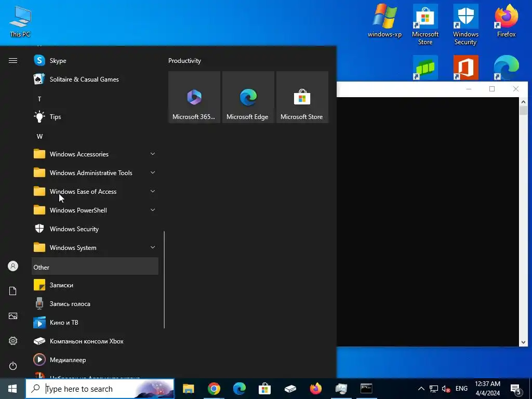
Task: Switch to the Command Prompt taskbar icon
Action: point(366,389)
